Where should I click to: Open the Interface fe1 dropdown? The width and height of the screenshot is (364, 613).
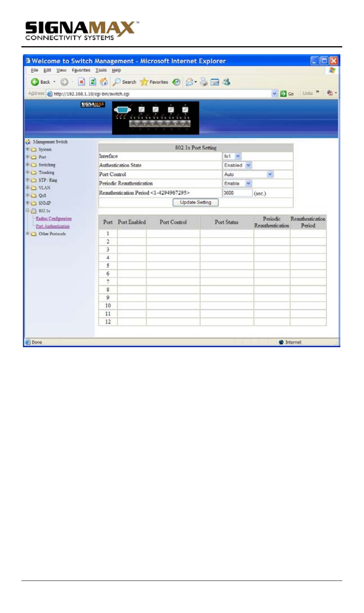232,156
